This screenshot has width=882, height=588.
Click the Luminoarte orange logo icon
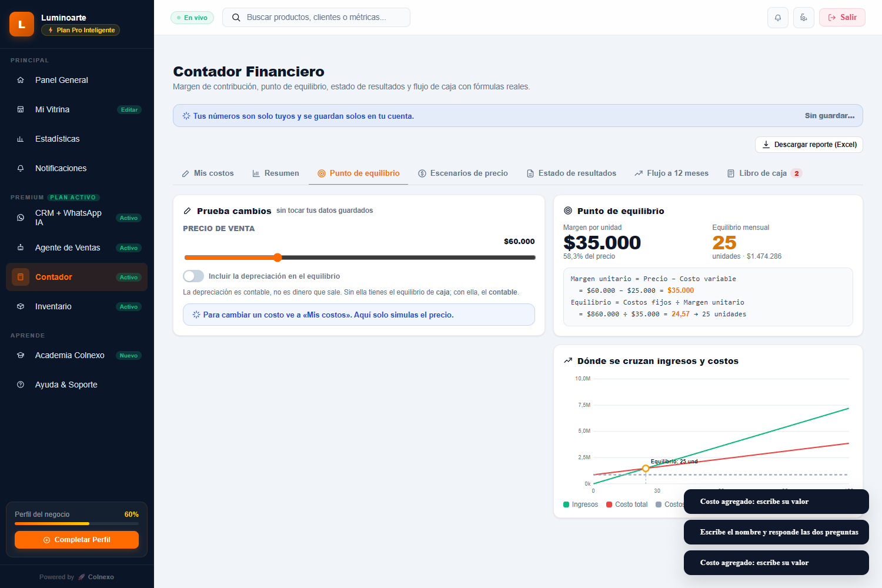[22, 24]
